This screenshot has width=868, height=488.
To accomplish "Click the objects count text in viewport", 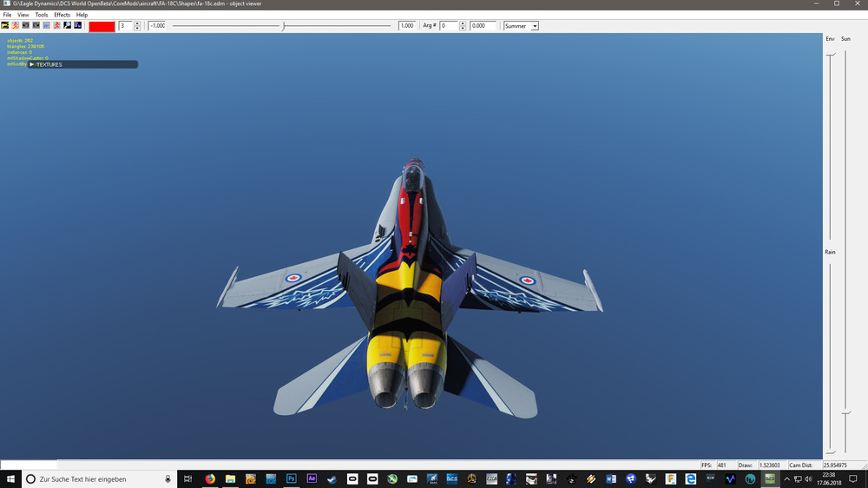I will pos(20,41).
